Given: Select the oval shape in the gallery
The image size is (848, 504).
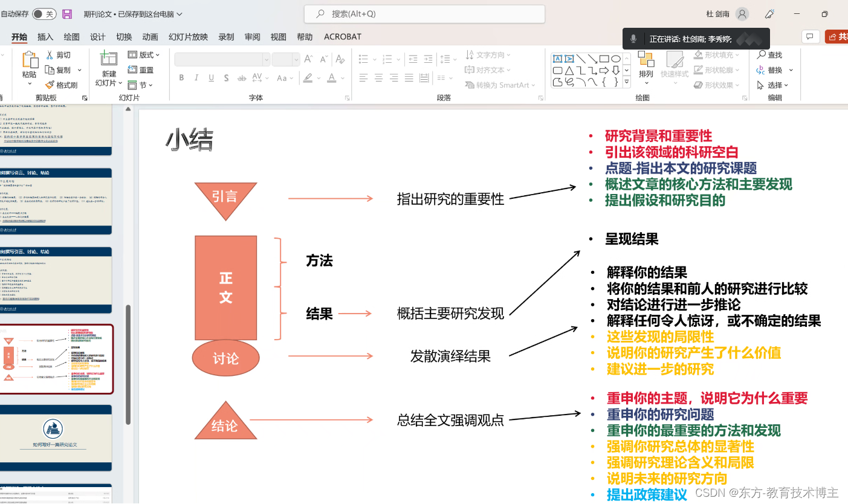Looking at the screenshot, I should [615, 59].
